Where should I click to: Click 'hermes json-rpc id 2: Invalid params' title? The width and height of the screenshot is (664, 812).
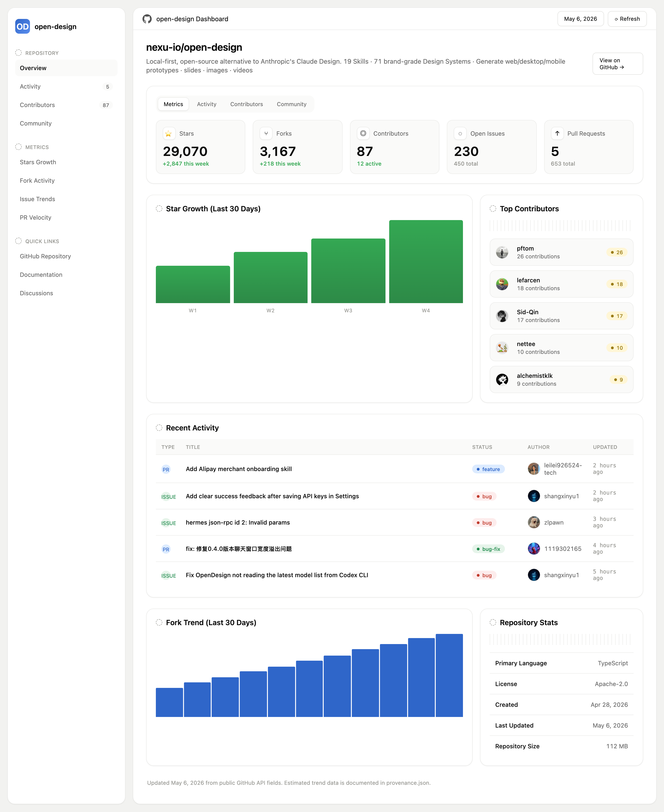pos(237,522)
